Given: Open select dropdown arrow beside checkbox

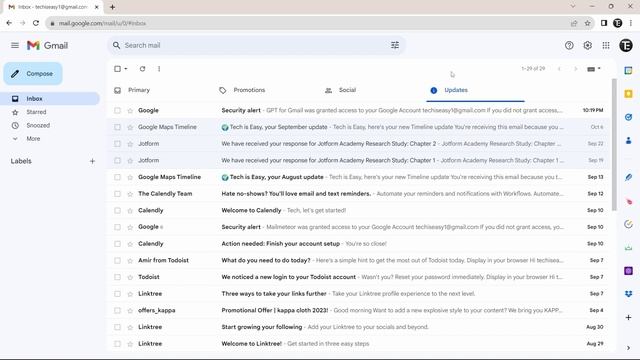Looking at the screenshot, I should (126, 69).
